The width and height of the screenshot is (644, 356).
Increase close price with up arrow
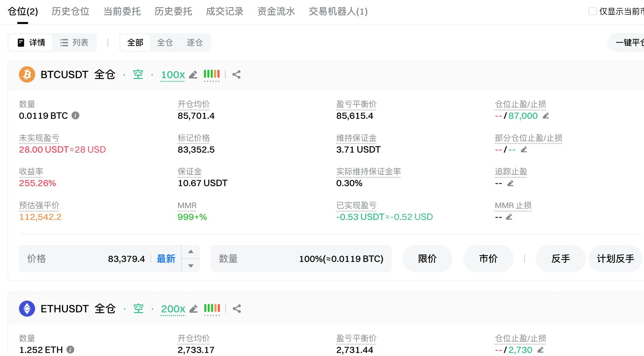[x=191, y=252]
